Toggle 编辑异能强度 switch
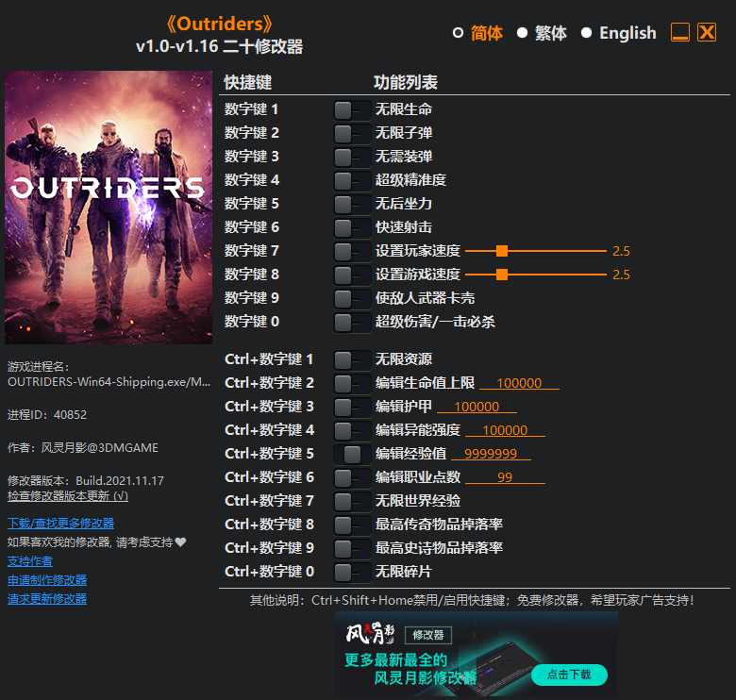 (352, 431)
